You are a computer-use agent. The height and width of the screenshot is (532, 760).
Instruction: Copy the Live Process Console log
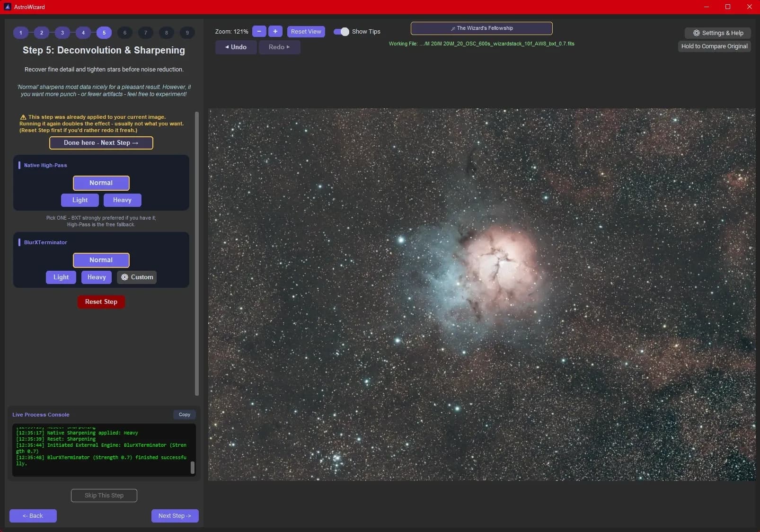tap(185, 414)
